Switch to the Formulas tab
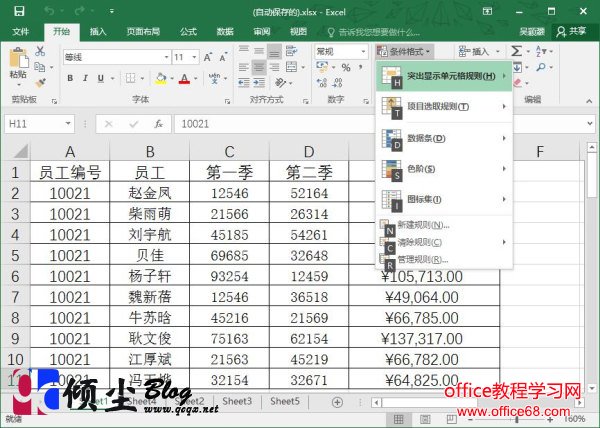The image size is (600, 428). tap(188, 31)
